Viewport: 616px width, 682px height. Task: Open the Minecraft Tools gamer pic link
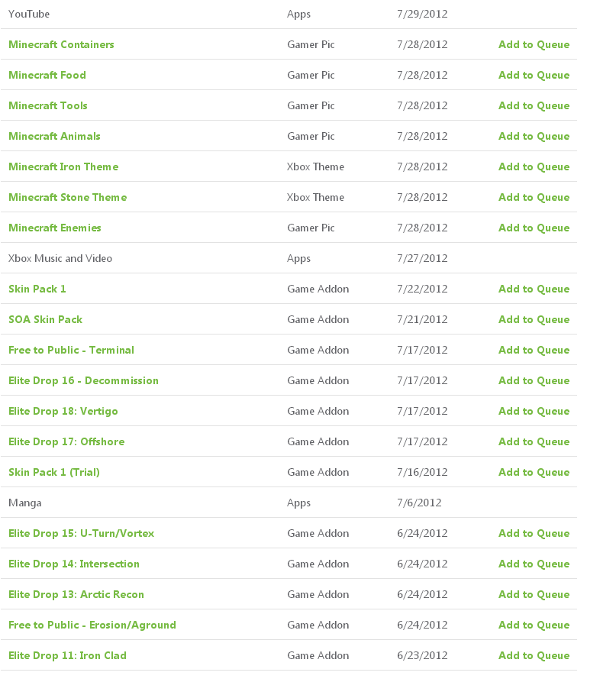pos(48,105)
